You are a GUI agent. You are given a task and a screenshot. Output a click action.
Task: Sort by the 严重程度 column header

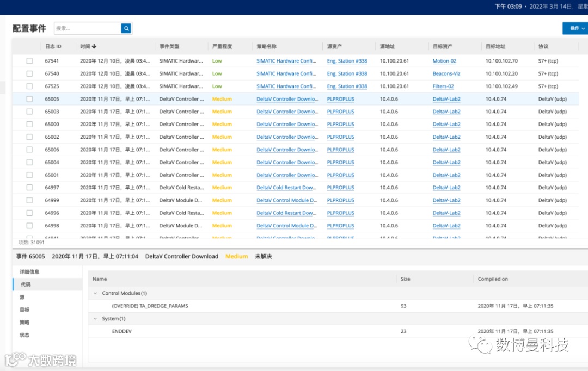[222, 46]
